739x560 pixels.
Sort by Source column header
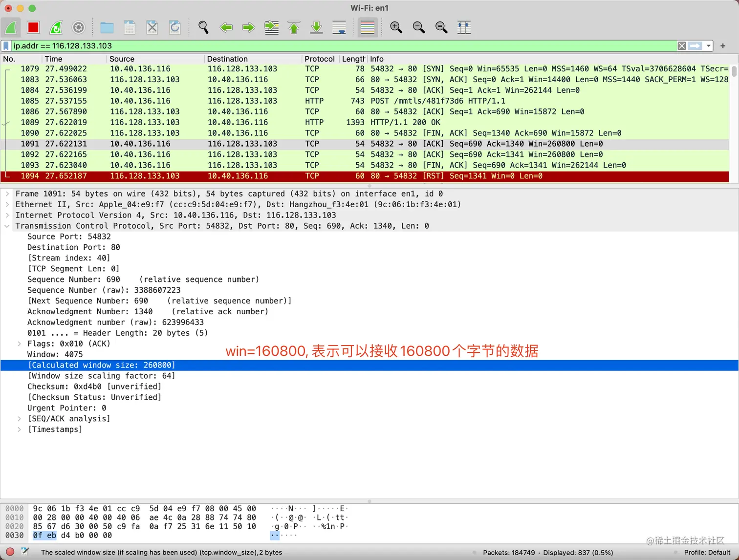click(x=155, y=59)
